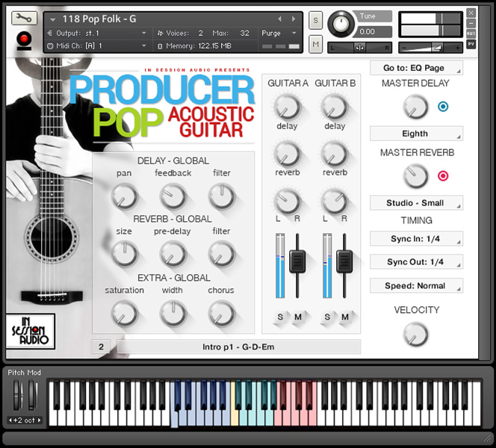Open the Speed: Normal dropdown
Image resolution: width=496 pixels, height=448 pixels.
[x=416, y=285]
